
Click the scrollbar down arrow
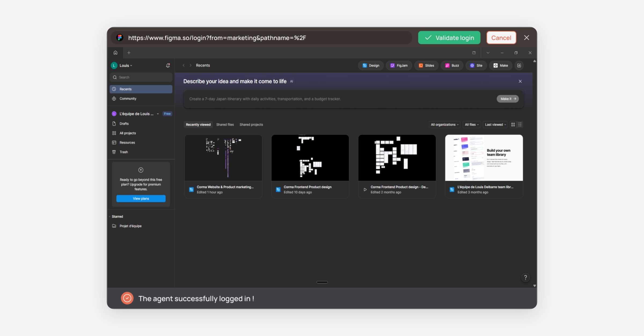point(535,286)
